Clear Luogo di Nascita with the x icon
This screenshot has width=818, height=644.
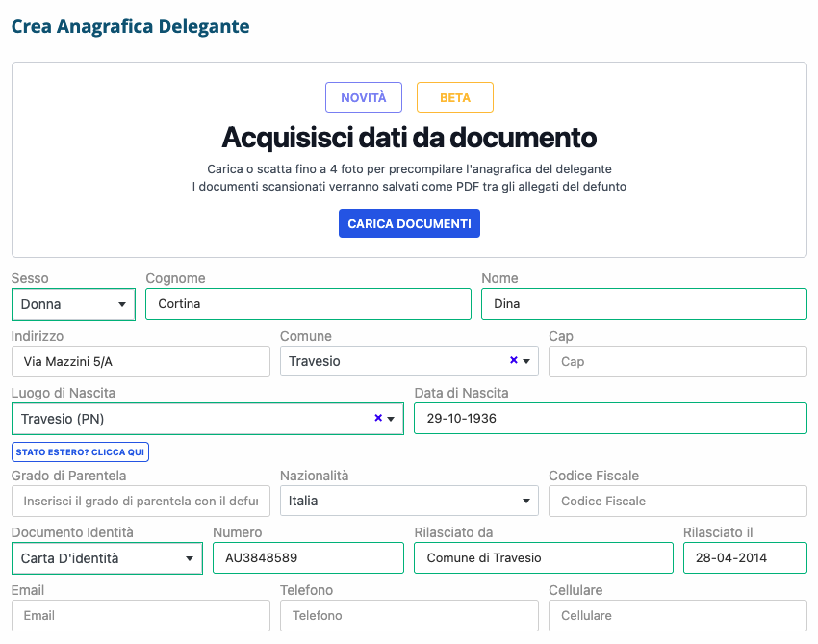pos(378,419)
